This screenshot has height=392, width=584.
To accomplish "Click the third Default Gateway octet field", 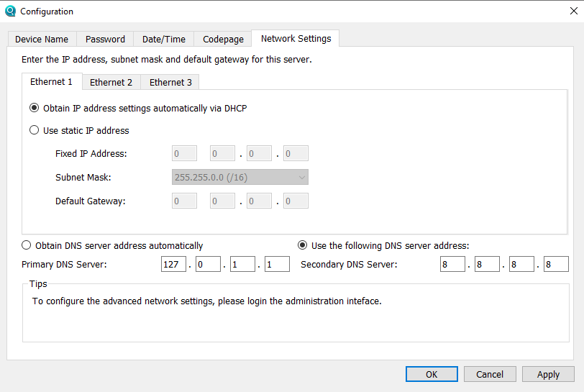I will 259,201.
